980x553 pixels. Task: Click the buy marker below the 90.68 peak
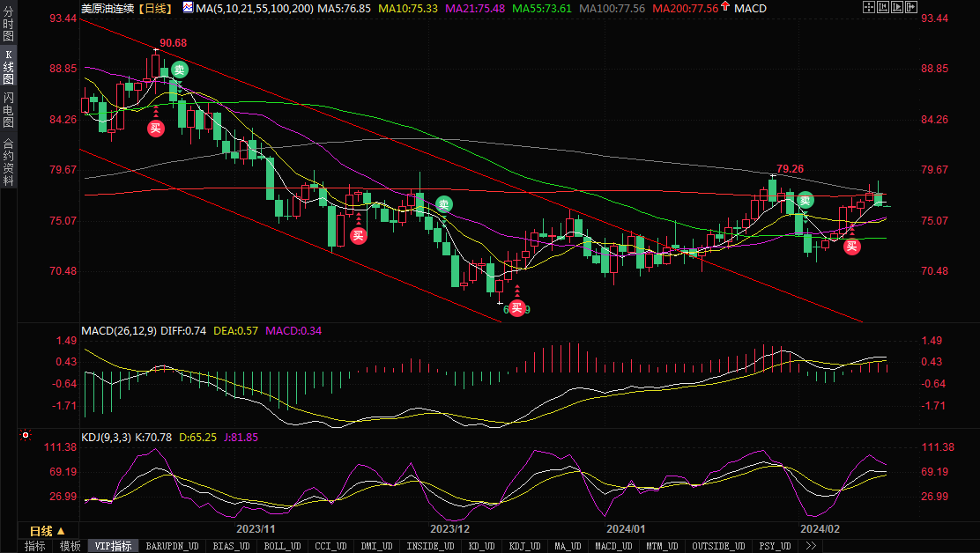155,129
